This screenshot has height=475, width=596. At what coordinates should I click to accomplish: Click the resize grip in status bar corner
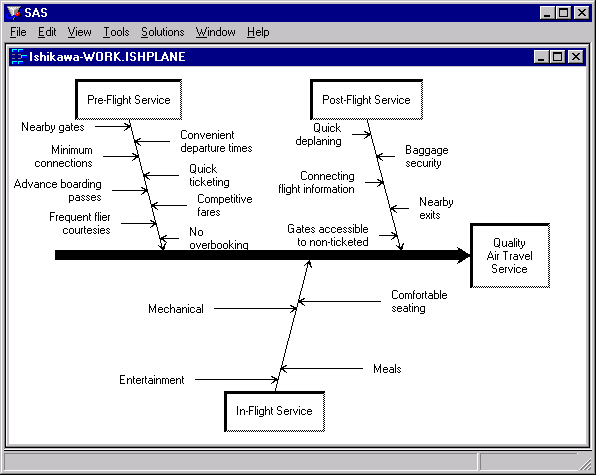[585, 463]
